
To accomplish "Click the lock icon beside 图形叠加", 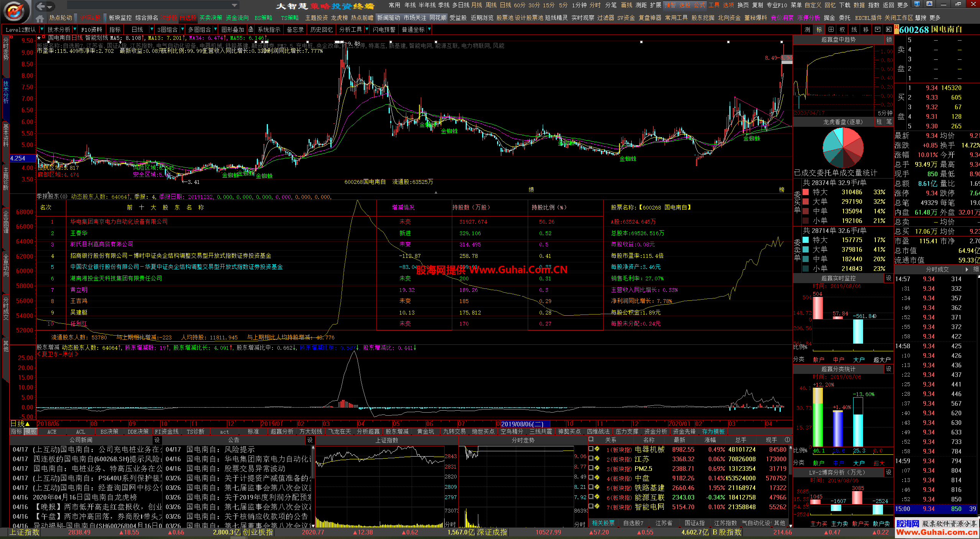I will point(251,29).
